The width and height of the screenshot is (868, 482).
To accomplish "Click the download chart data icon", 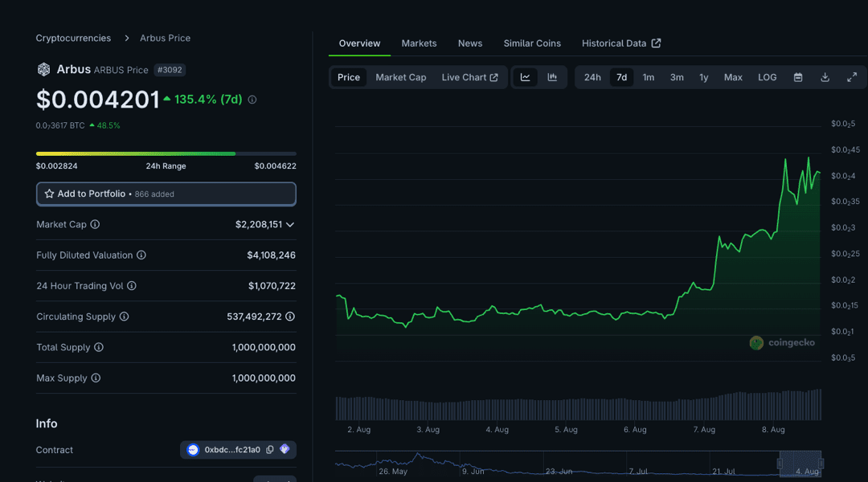I will pos(825,77).
